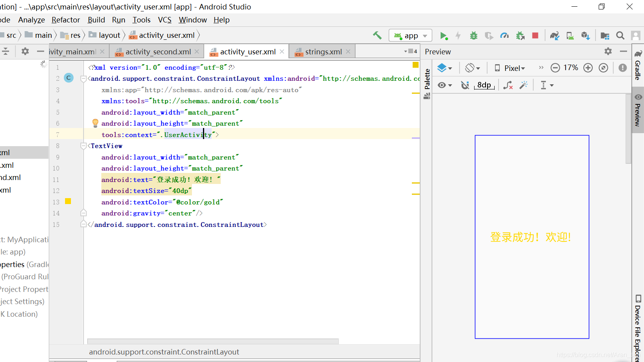Click the Search Everywhere magnifier icon
644x362 pixels.
[620, 36]
